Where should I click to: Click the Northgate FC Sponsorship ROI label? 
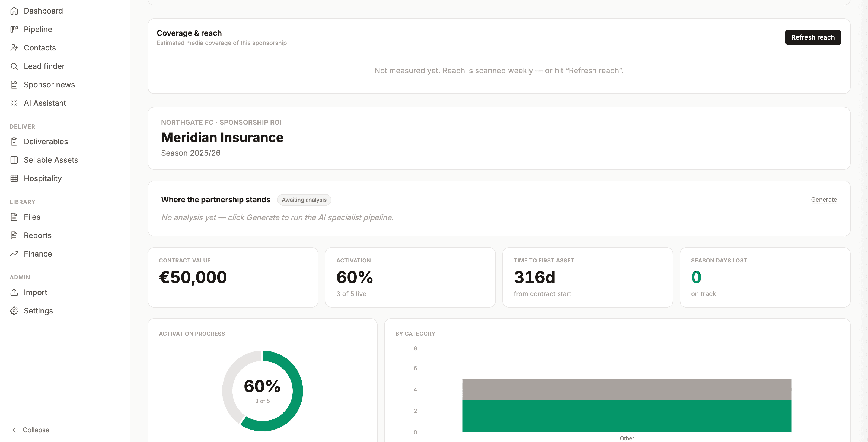(221, 122)
